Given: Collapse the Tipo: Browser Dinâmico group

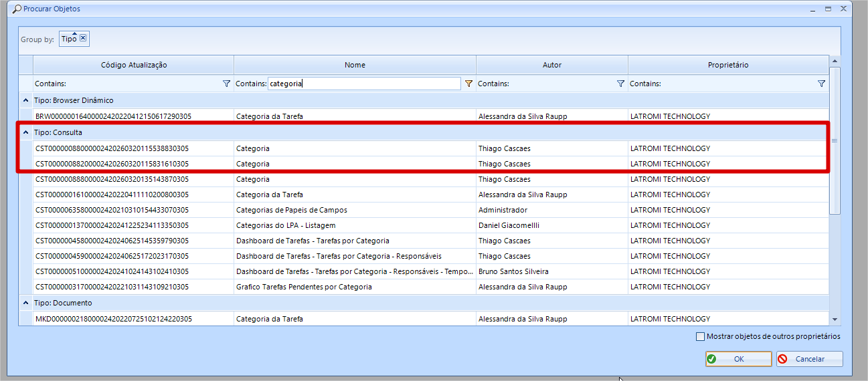Looking at the screenshot, I should tap(25, 100).
